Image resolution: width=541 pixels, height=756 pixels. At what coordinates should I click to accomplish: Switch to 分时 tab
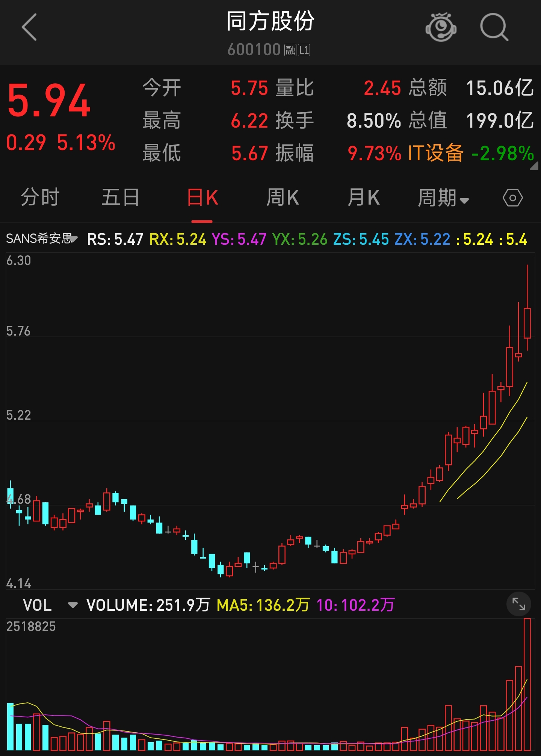click(x=40, y=197)
